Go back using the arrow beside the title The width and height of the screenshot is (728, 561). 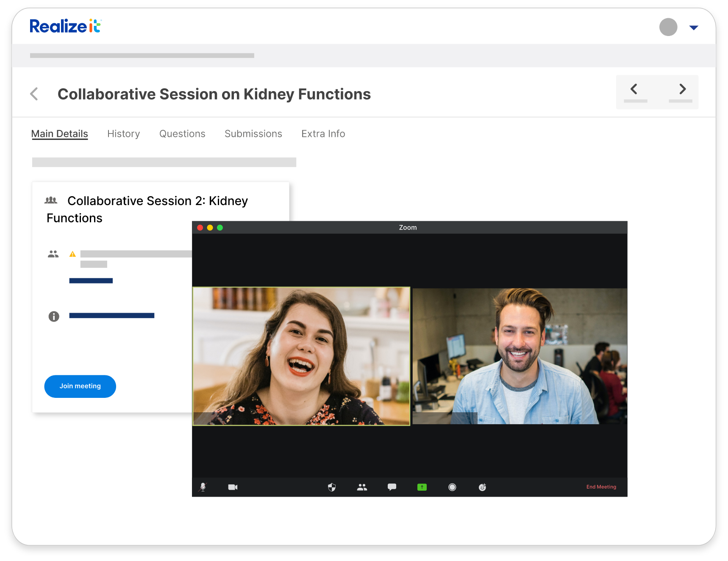pos(34,94)
